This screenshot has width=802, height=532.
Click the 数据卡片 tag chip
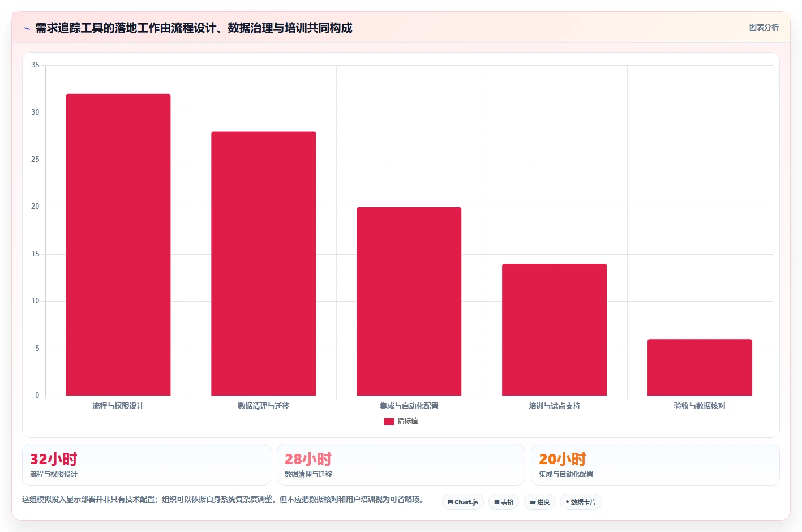pyautogui.click(x=581, y=502)
